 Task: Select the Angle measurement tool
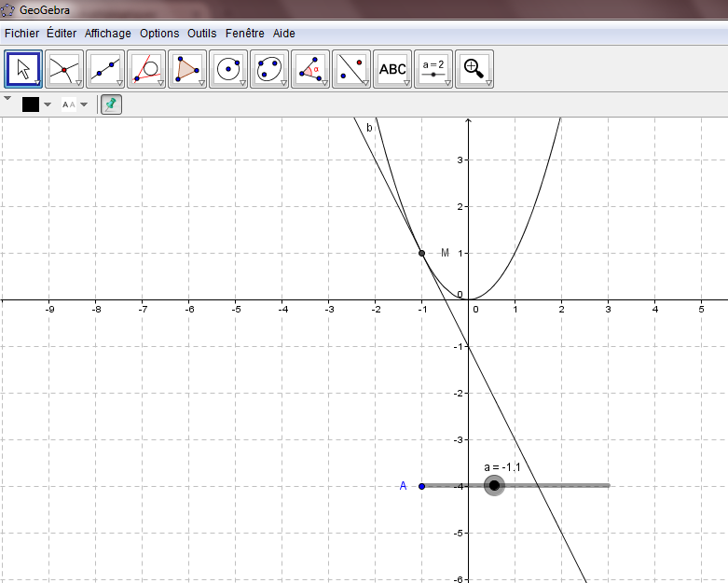point(310,68)
